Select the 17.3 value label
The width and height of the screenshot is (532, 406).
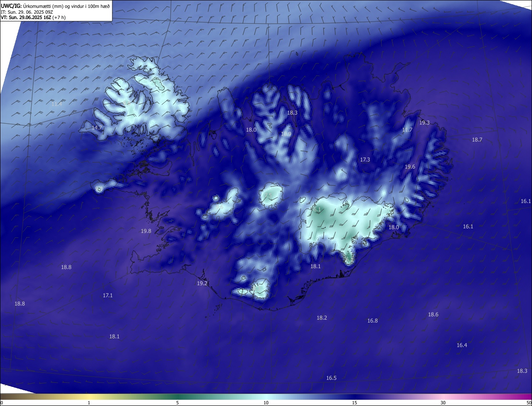coord(365,159)
